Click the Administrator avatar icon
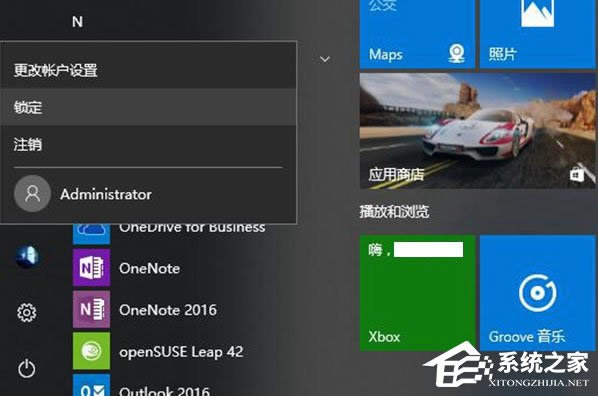The height and width of the screenshot is (396, 598). tap(32, 194)
